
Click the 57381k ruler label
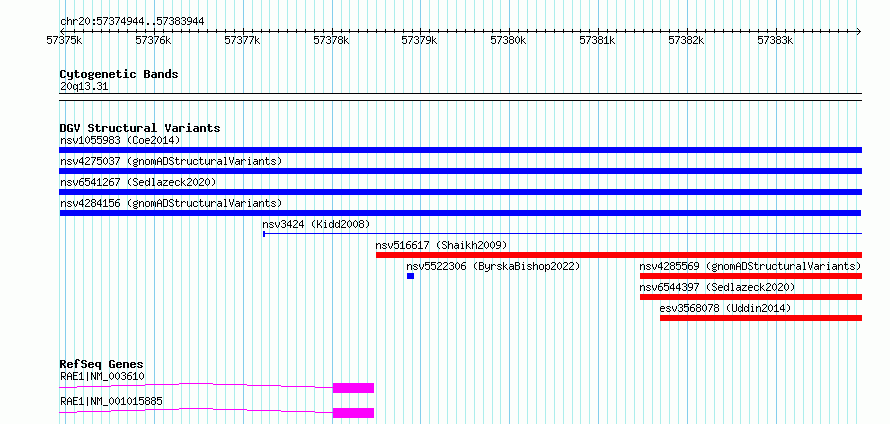[598, 40]
